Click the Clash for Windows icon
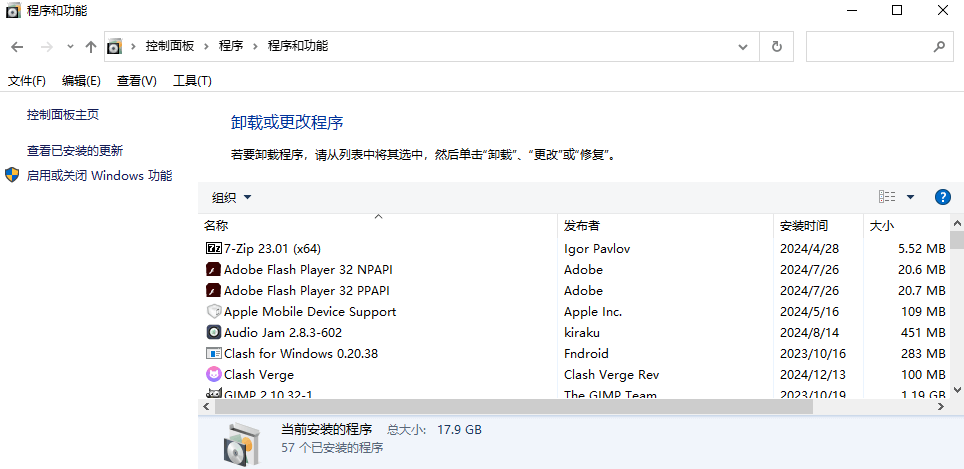 [x=213, y=353]
